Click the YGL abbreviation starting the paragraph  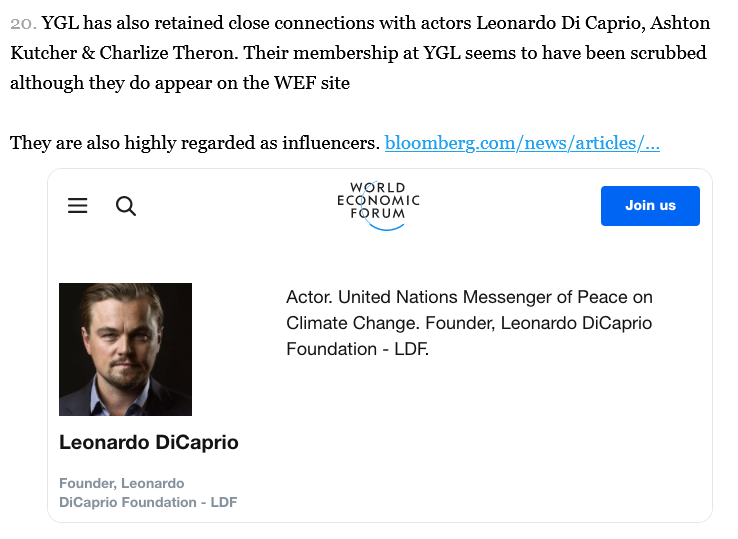point(60,23)
